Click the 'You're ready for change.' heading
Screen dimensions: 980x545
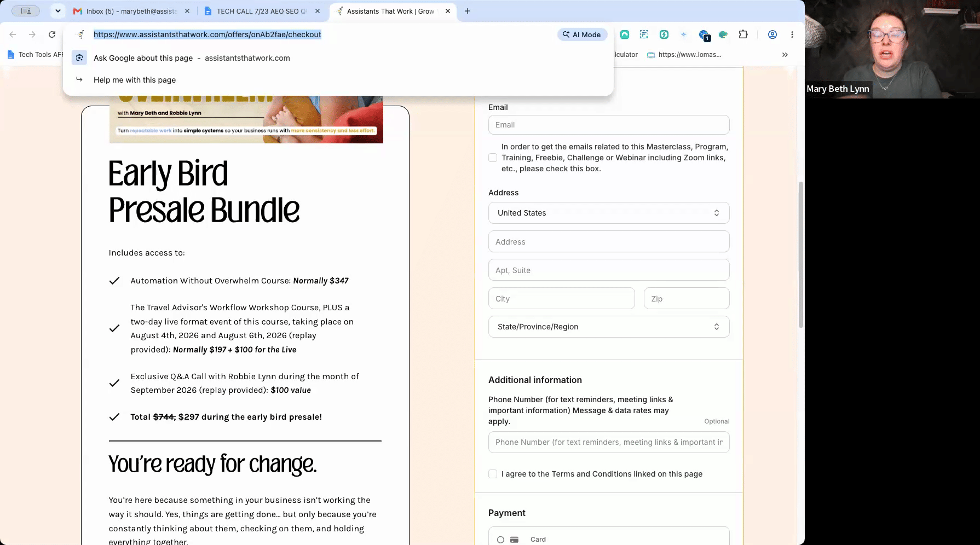point(212,464)
